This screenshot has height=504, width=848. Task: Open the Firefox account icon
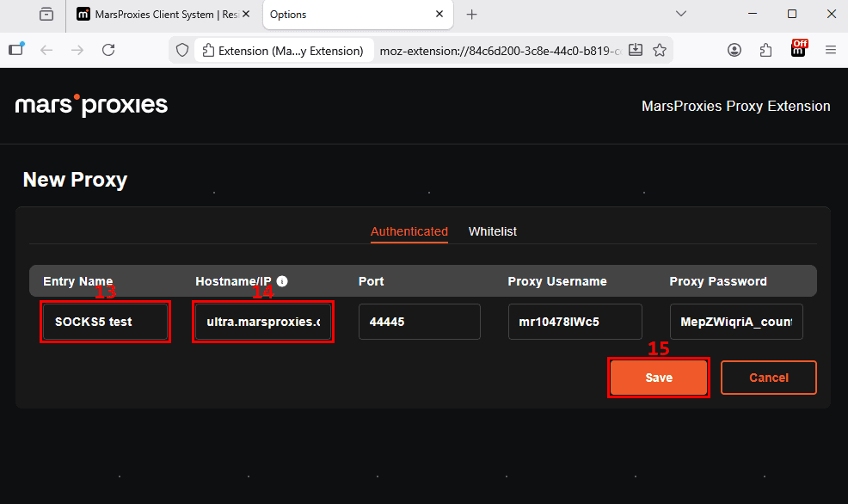pos(734,50)
